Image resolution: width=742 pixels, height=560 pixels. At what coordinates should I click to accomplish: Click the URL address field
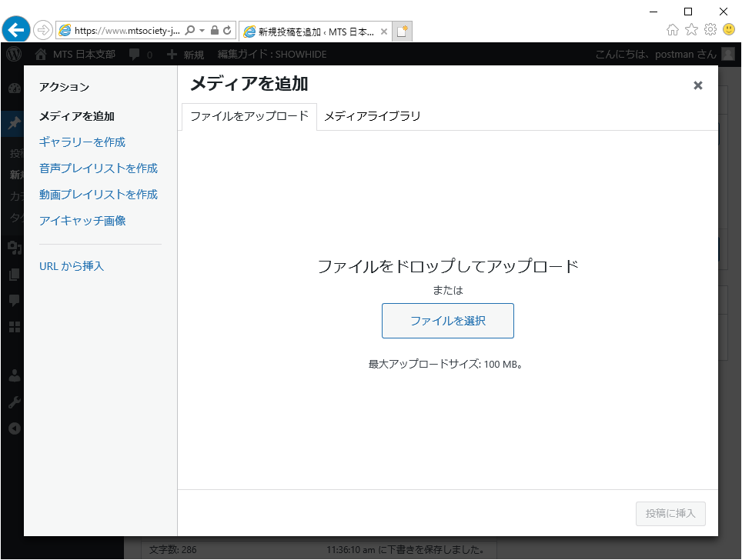[x=123, y=31]
